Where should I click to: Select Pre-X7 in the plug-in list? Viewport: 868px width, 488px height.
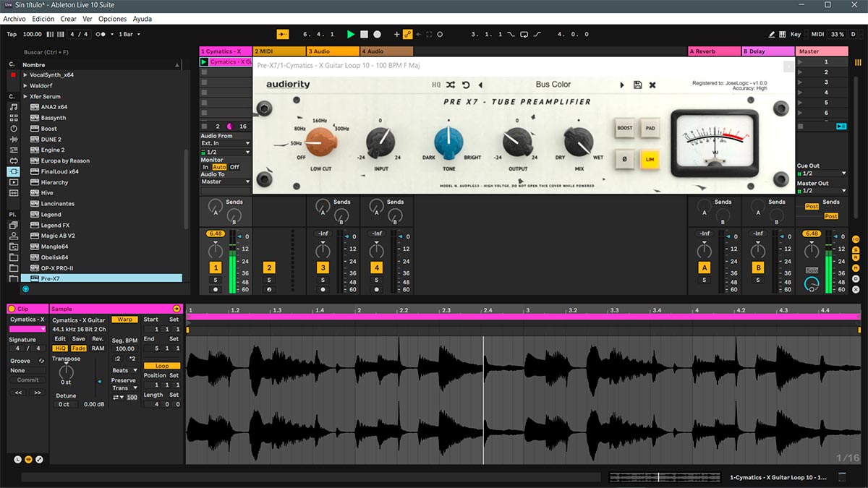[x=102, y=278]
